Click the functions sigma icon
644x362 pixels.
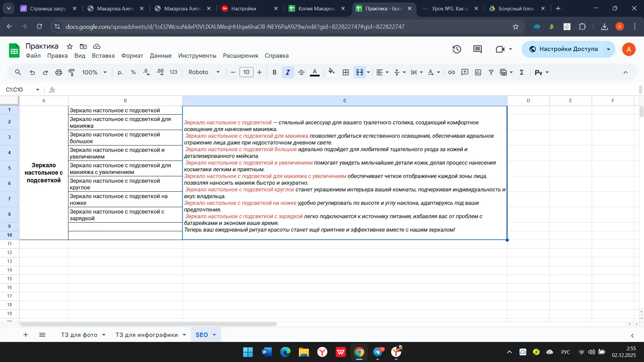tap(522, 72)
